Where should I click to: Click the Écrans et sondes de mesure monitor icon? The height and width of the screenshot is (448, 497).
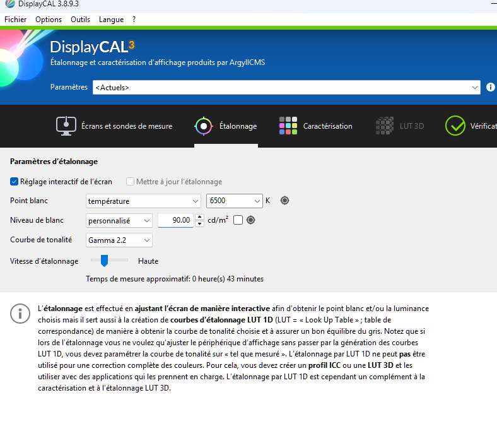pos(66,126)
